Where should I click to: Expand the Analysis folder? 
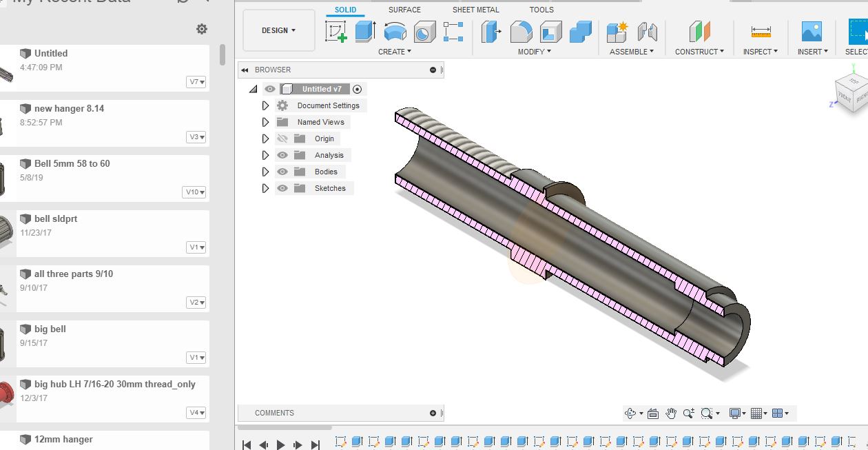(x=265, y=155)
